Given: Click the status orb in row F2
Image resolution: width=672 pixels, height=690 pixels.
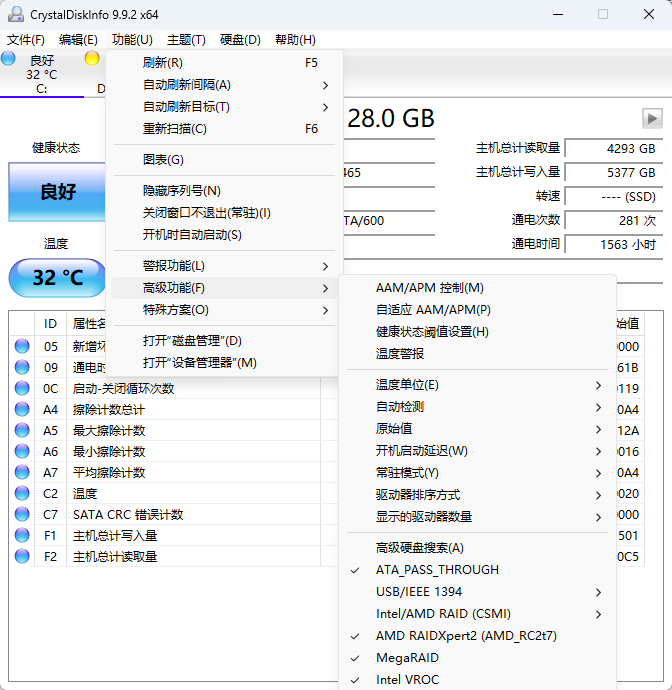Looking at the screenshot, I should [x=22, y=556].
